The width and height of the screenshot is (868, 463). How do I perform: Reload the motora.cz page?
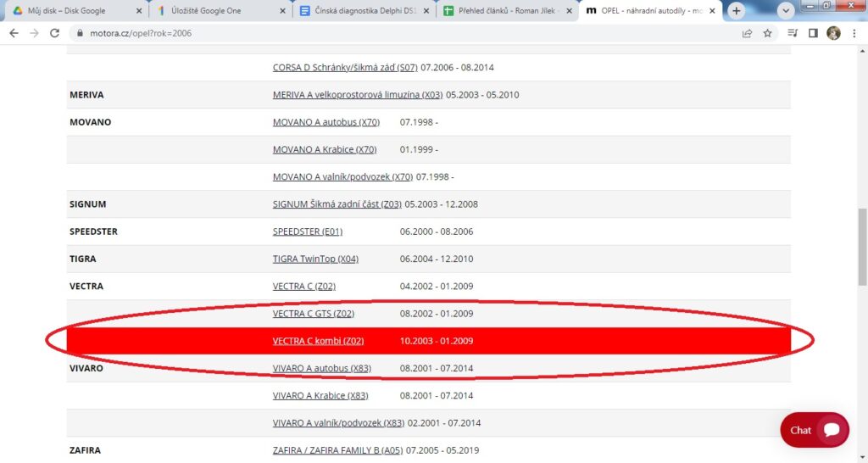[54, 33]
